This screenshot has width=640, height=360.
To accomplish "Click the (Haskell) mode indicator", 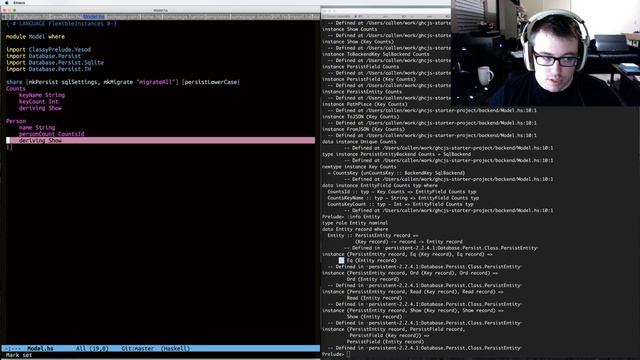I will point(176,349).
